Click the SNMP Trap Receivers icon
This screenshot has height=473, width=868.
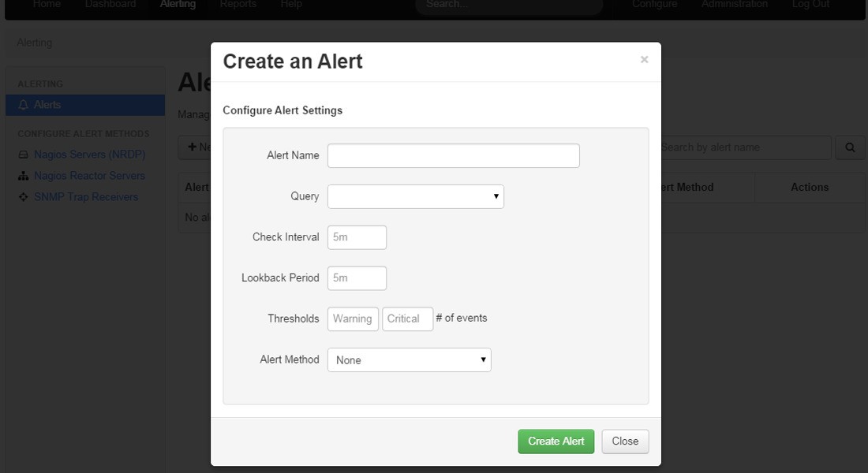pyautogui.click(x=24, y=197)
